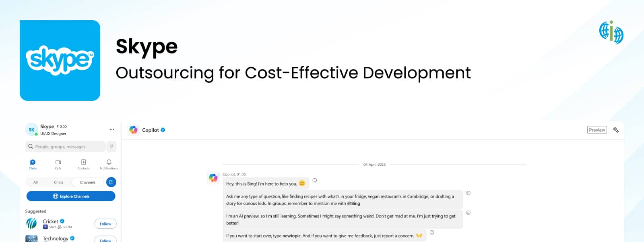Click the magnifier search icon
The image size is (644, 242).
pyautogui.click(x=31, y=146)
